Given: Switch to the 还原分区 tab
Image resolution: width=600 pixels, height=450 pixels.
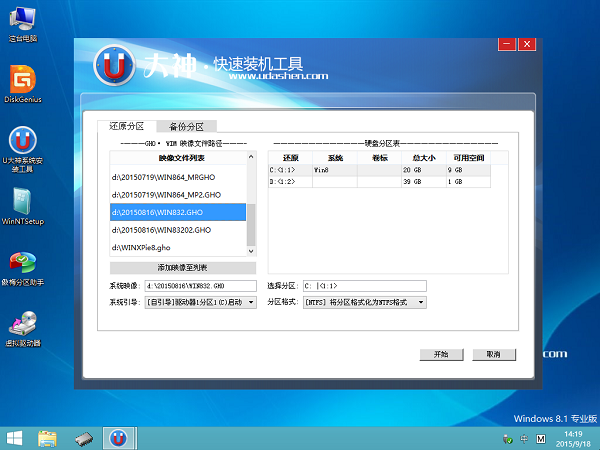Looking at the screenshot, I should click(127, 126).
